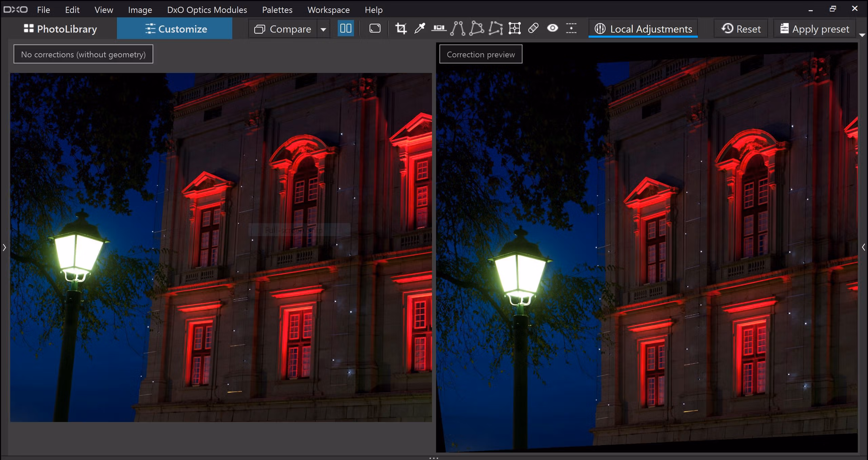Screen dimensions: 868x460
Task: Activate the Horizon level tool
Action: 439,28
